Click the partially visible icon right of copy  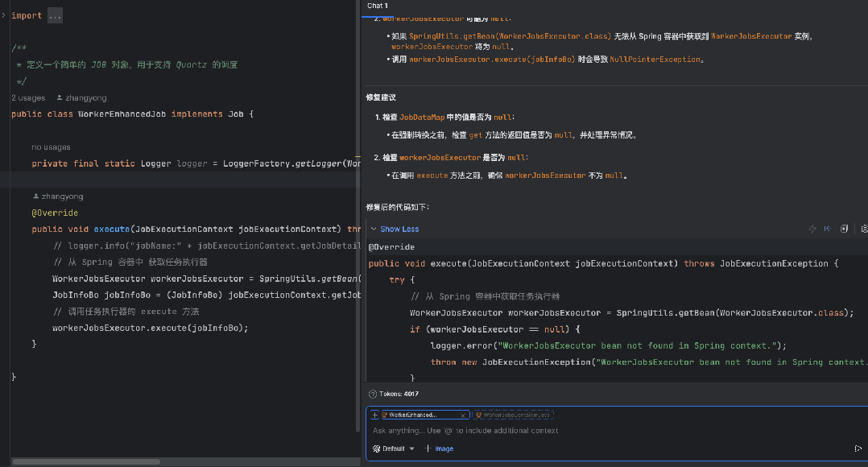(x=864, y=229)
